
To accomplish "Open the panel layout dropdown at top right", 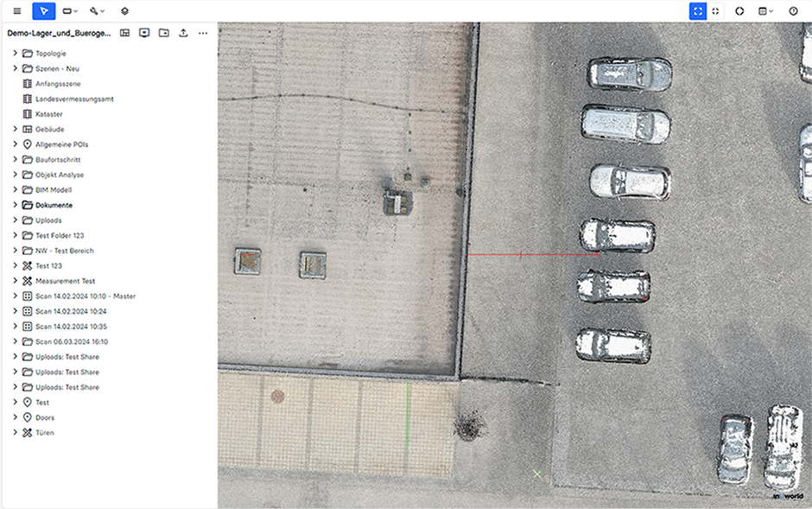I will (765, 11).
